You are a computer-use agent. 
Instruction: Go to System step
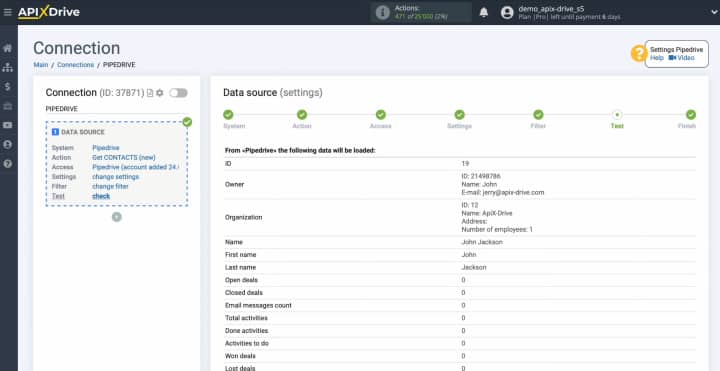click(228, 115)
